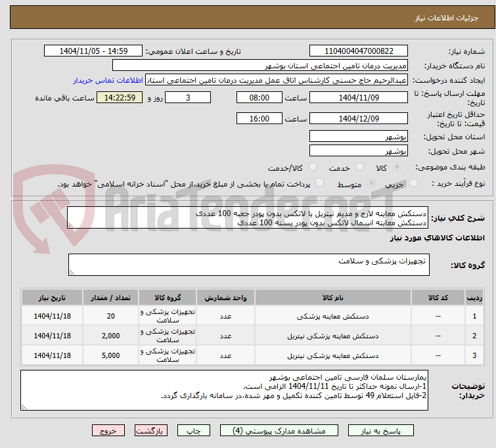Click the ردیف column header

[x=474, y=298]
